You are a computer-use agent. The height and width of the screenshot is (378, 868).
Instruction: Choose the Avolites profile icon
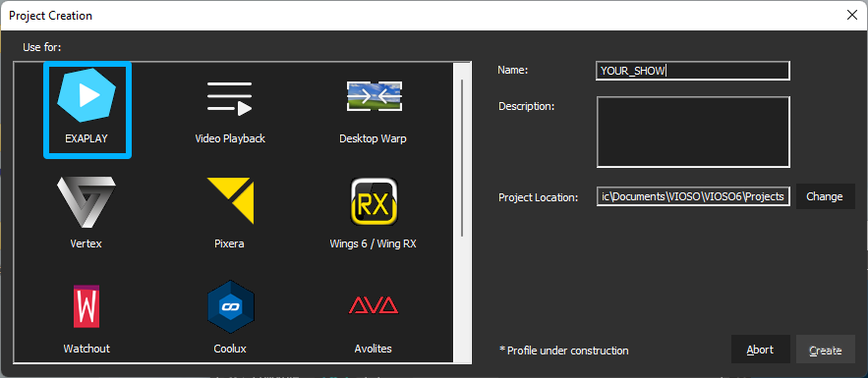pos(374,305)
